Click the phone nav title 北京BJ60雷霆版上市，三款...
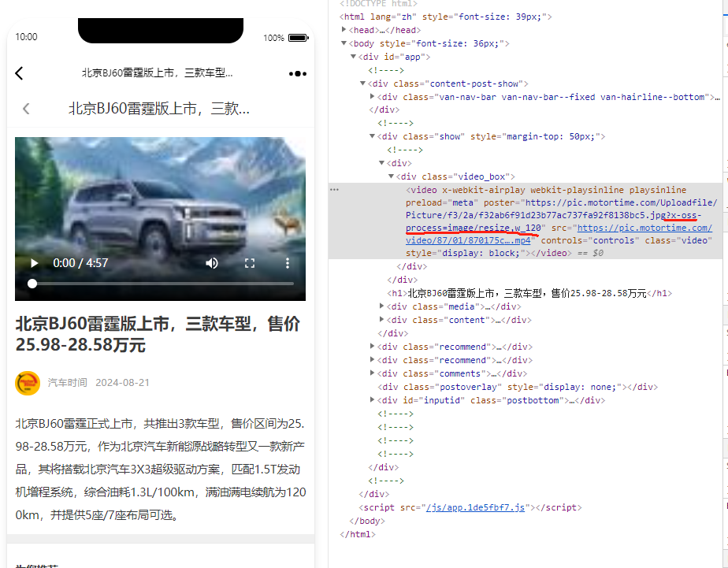The image size is (728, 568). tap(159, 109)
